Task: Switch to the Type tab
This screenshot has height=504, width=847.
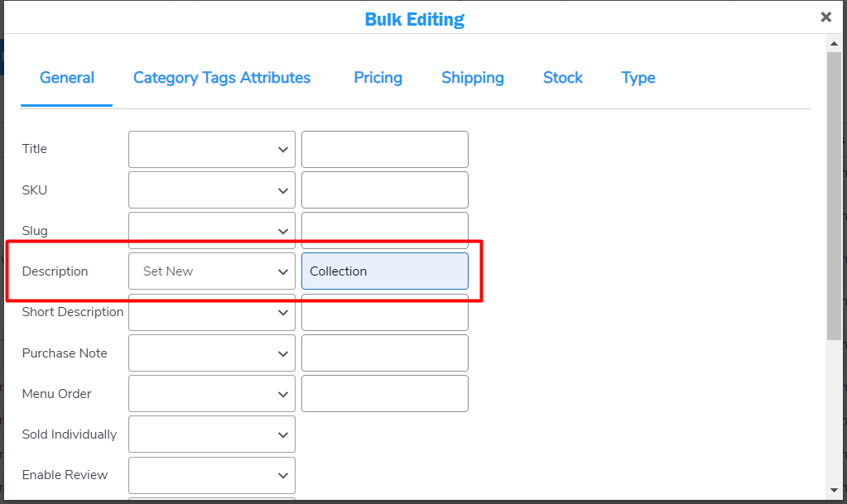Action: (638, 77)
